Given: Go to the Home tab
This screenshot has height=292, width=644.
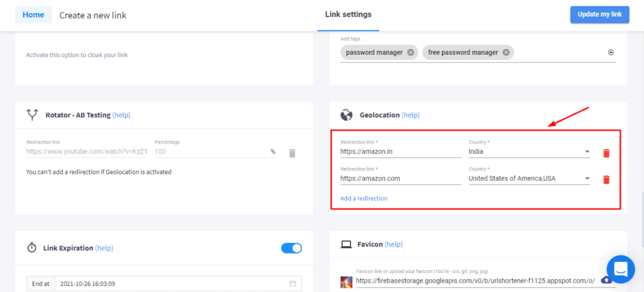Looking at the screenshot, I should (x=33, y=15).
